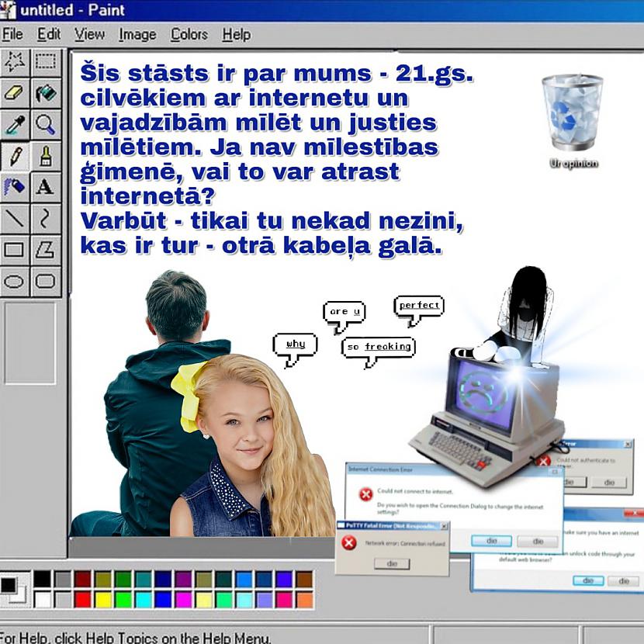Pick the hot pink color swatch
Screen dimensions: 644x644
coord(284,600)
